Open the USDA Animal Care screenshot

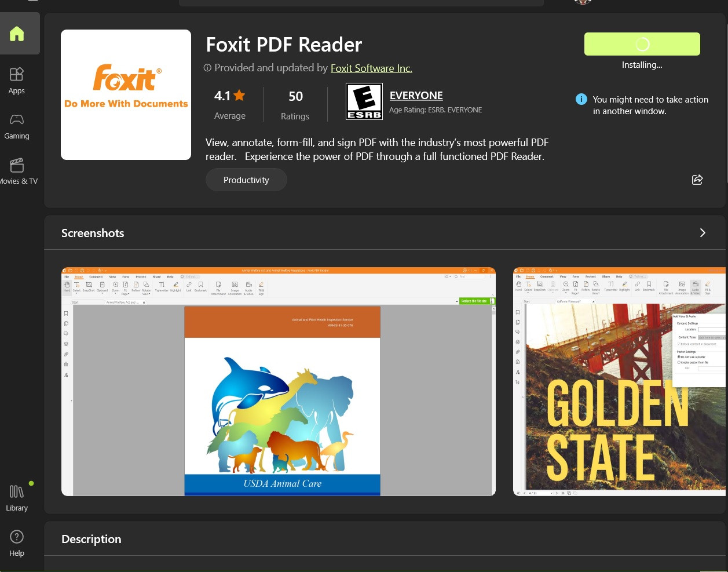pos(279,381)
